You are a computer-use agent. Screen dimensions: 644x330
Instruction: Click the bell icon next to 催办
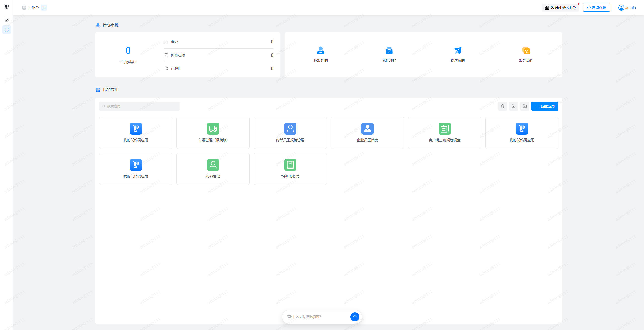click(x=166, y=42)
